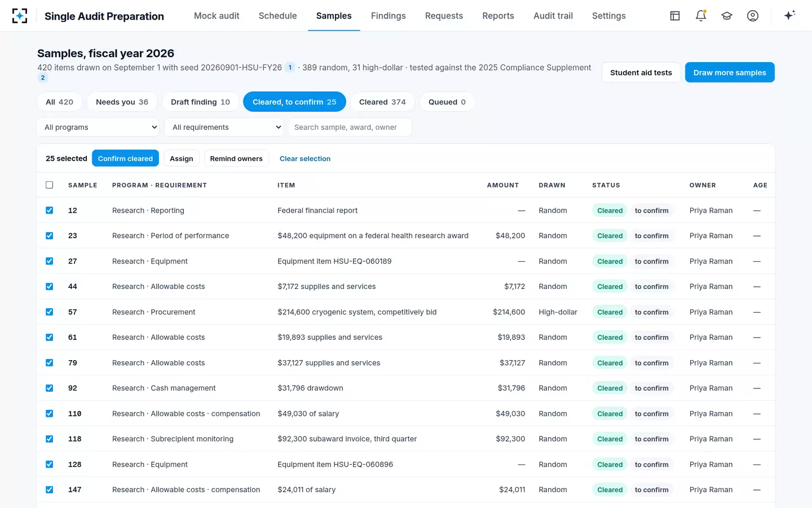812x508 pixels.
Task: Click the Assign button
Action: pyautogui.click(x=182, y=159)
